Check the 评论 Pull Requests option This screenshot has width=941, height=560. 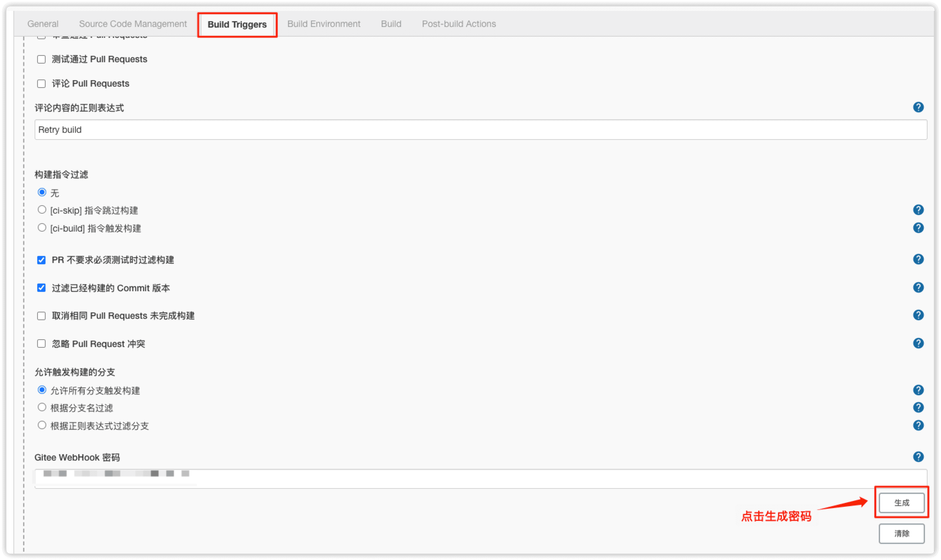tap(41, 84)
